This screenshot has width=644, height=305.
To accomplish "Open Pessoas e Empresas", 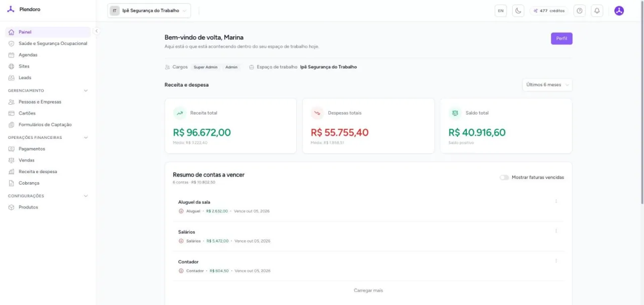I will pyautogui.click(x=48, y=102).
